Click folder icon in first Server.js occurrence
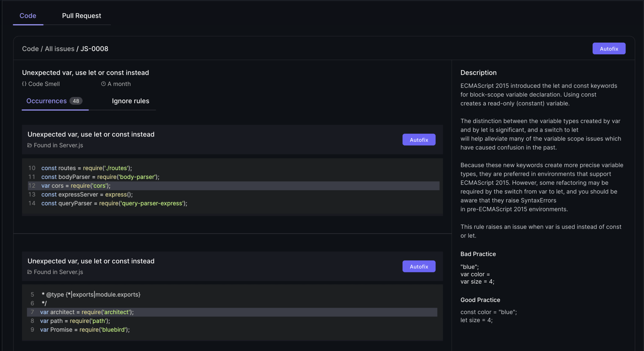The height and width of the screenshot is (351, 644). tap(30, 145)
